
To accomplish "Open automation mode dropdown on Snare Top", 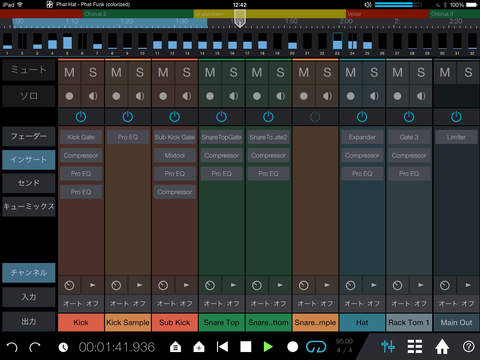I will click(222, 304).
